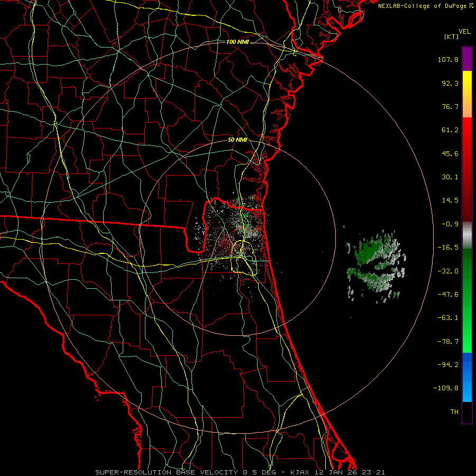Image resolution: width=476 pixels, height=476 pixels.
Task: Select the -32.0 value on velocity scale
Action: click(x=448, y=271)
